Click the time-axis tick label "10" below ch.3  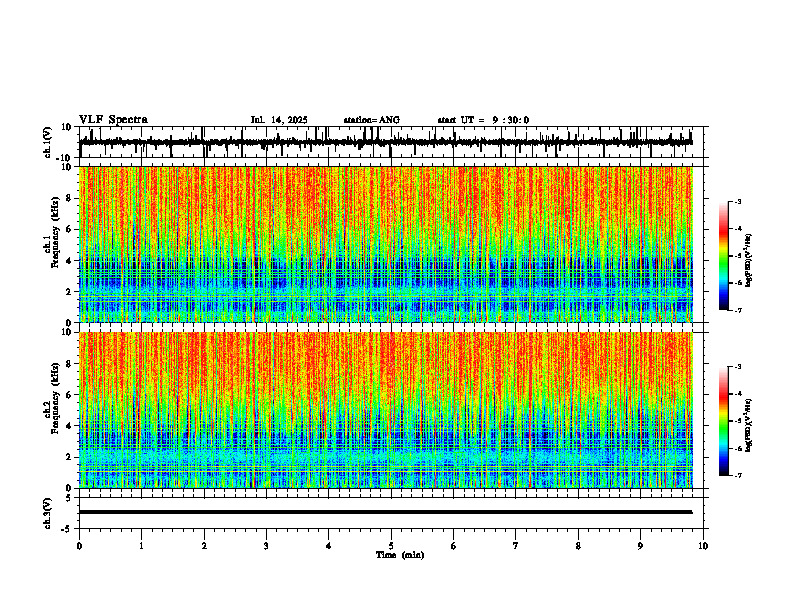(703, 546)
